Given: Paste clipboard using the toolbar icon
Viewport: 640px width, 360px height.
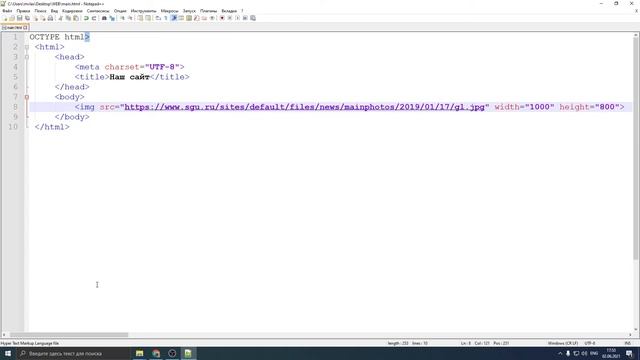Looking at the screenshot, I should point(76,18).
